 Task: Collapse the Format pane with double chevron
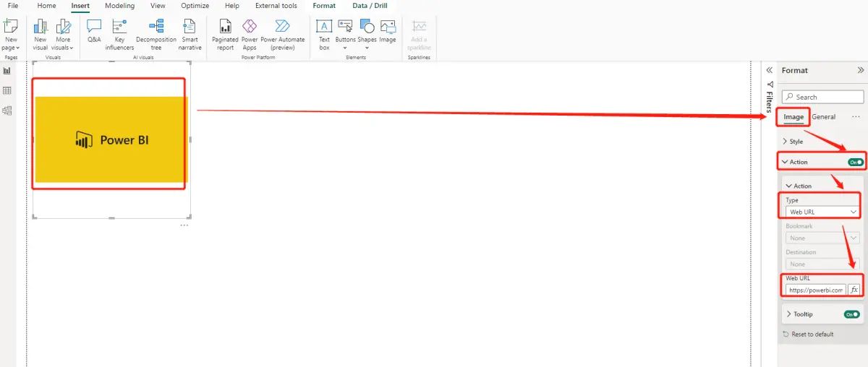(x=861, y=70)
